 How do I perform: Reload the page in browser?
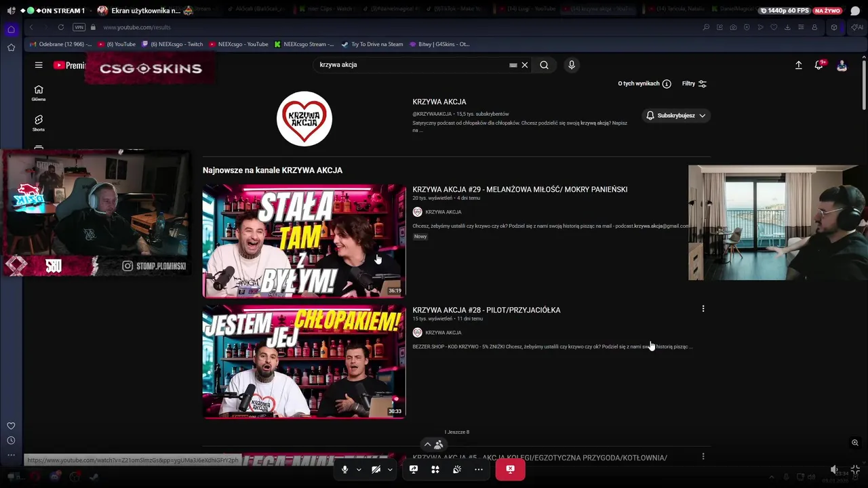click(x=61, y=27)
